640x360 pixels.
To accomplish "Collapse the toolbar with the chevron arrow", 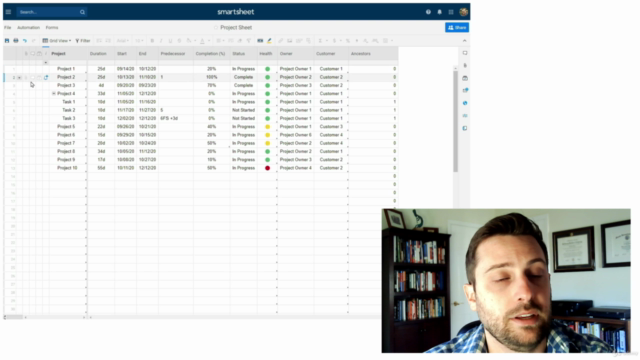I will [x=464, y=40].
